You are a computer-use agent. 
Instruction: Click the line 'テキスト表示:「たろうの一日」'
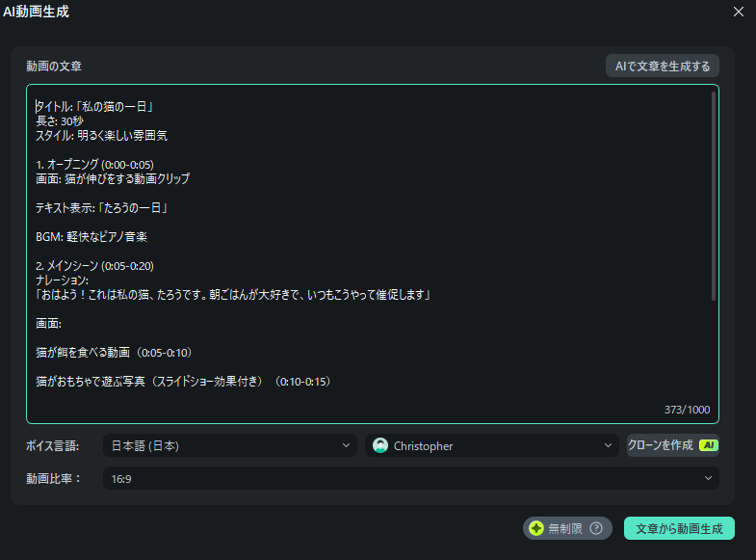(102, 208)
